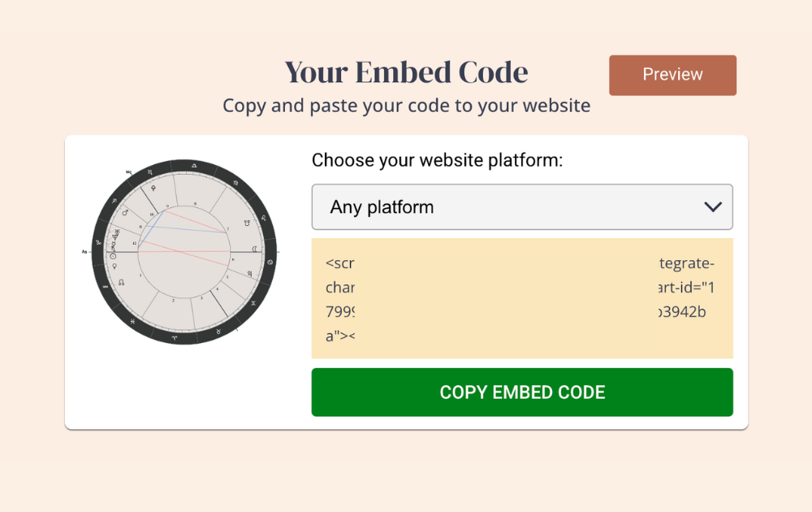Viewport: 812px width, 512px height.
Task: Click the Preview button
Action: pyautogui.click(x=672, y=75)
